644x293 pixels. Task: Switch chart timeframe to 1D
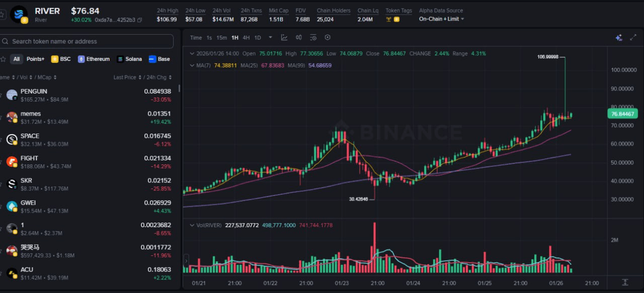click(x=257, y=37)
